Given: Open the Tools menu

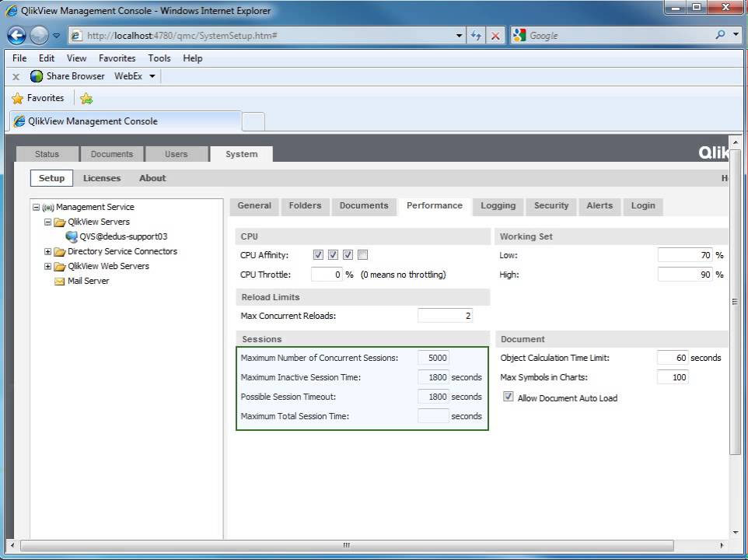Looking at the screenshot, I should (159, 58).
